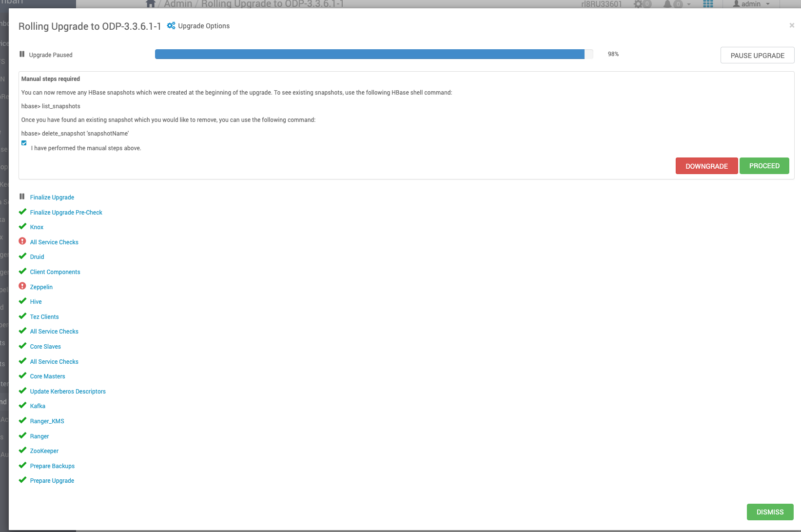
Task: Click the 98% progress value
Action: (613, 54)
